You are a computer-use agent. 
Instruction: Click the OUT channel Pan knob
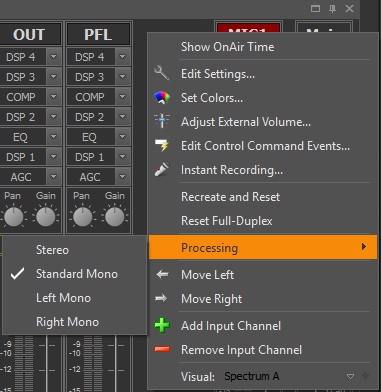click(x=13, y=217)
